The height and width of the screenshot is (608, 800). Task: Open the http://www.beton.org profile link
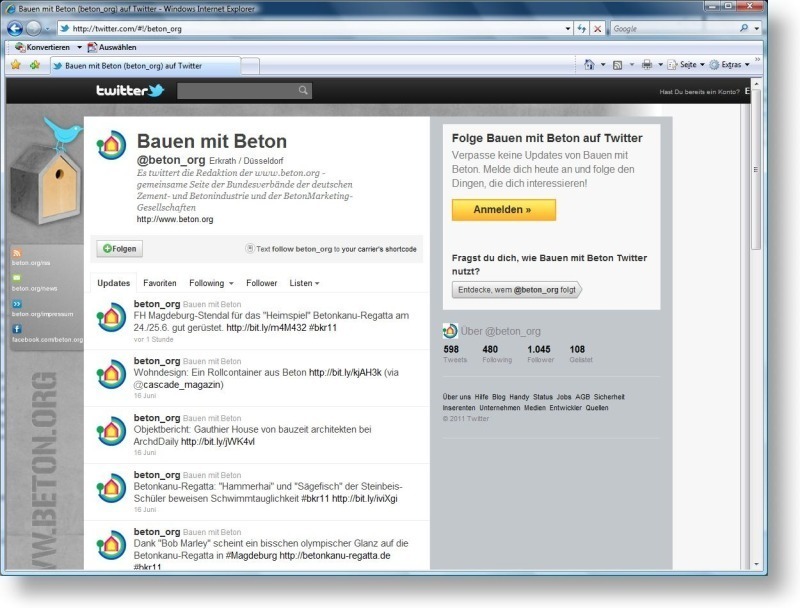[x=175, y=219]
